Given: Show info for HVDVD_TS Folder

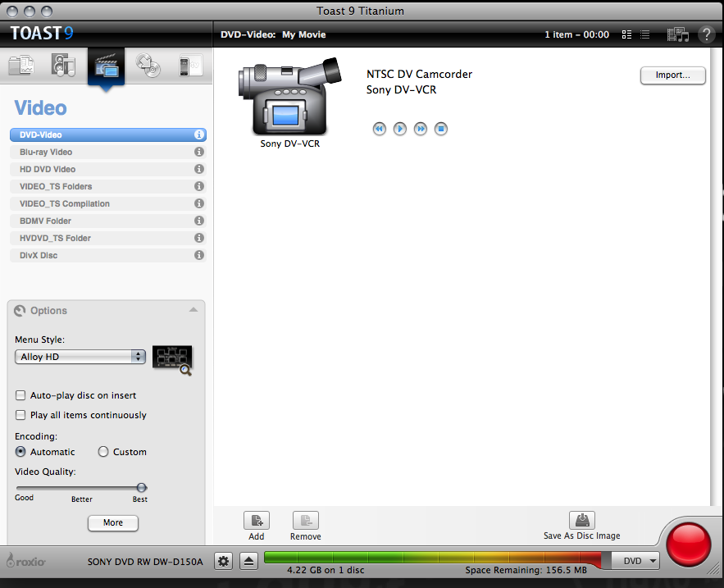Looking at the screenshot, I should [199, 238].
